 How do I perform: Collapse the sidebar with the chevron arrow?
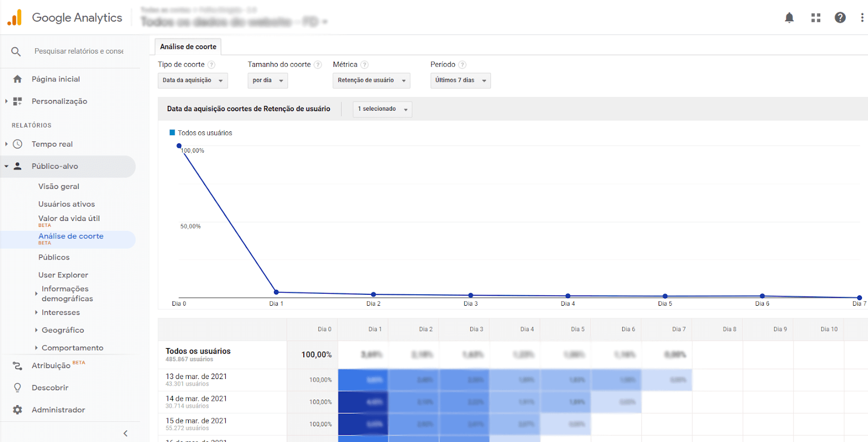point(125,433)
